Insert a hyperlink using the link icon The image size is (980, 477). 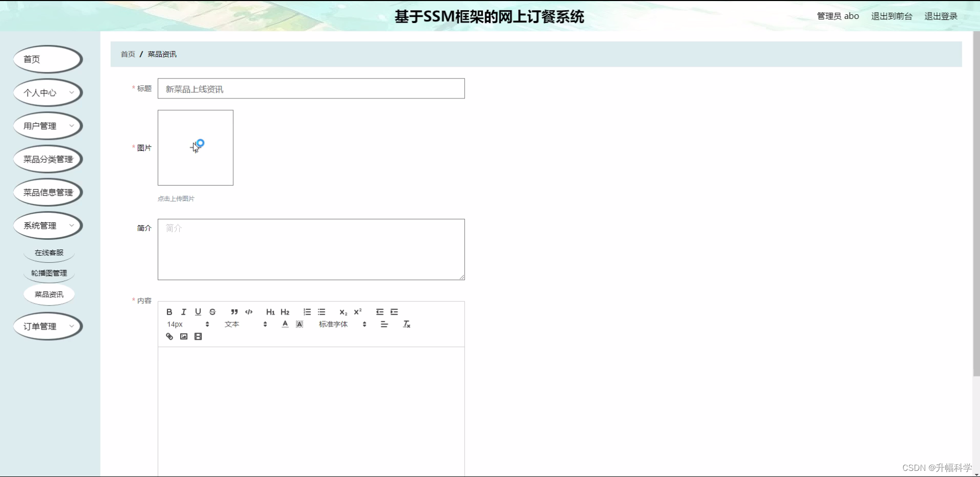169,336
